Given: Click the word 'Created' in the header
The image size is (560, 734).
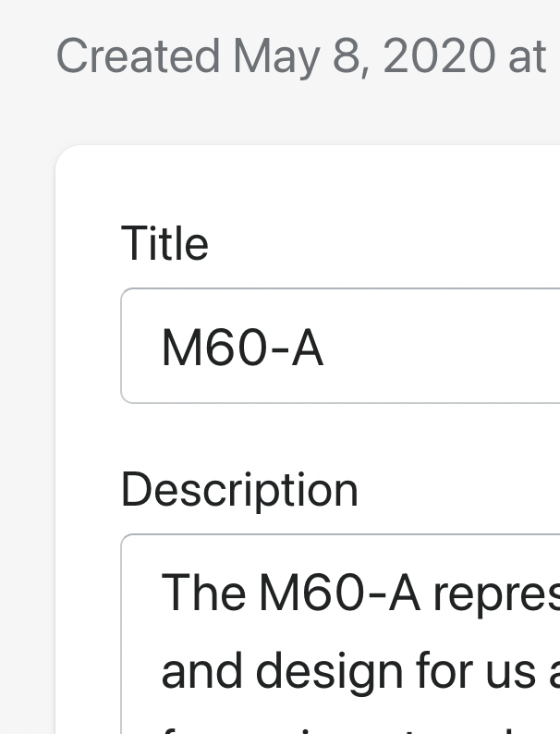Looking at the screenshot, I should (138, 56).
